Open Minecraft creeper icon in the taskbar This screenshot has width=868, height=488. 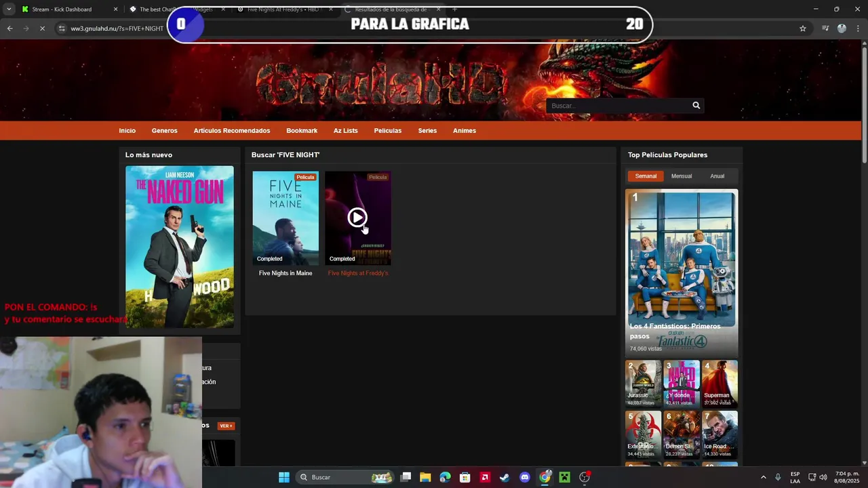564,477
